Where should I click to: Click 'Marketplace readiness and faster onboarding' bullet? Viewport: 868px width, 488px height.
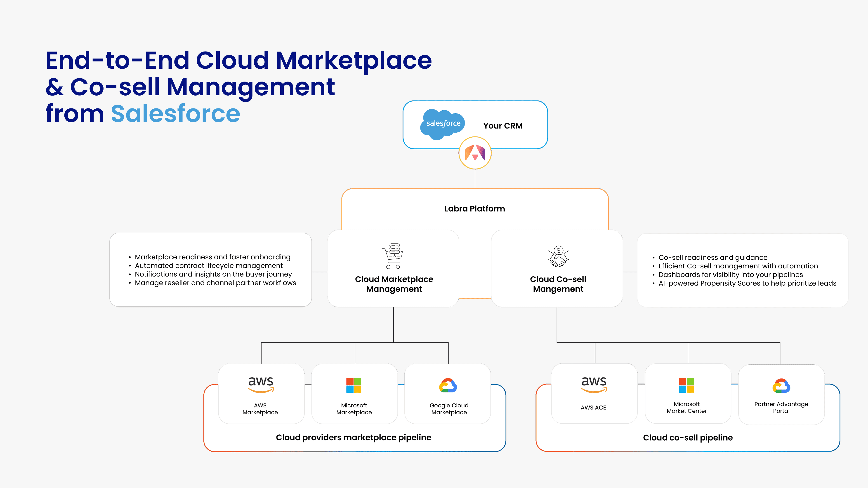[213, 257]
